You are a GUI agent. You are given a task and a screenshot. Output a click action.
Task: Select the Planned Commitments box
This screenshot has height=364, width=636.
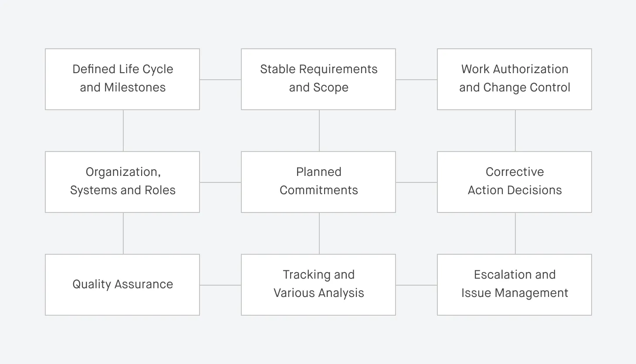[318, 182]
